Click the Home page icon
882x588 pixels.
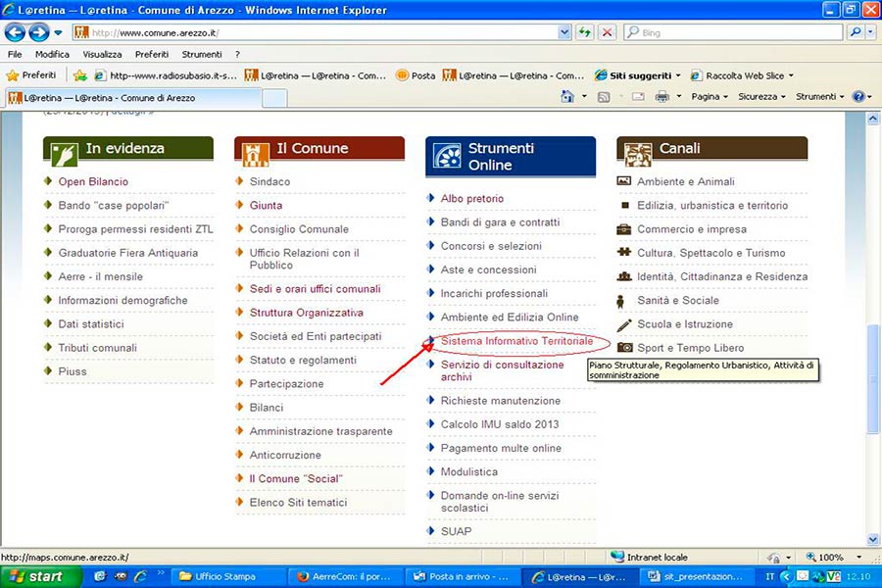click(567, 97)
